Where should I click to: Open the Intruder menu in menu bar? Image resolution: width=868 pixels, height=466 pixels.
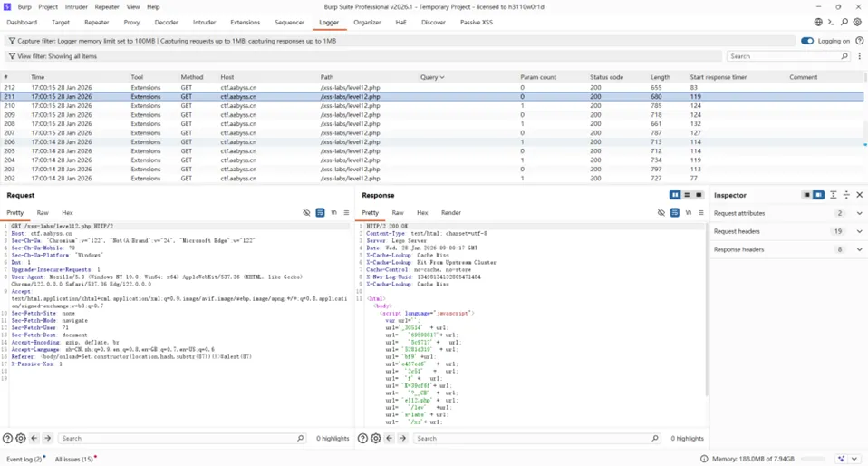pyautogui.click(x=76, y=7)
